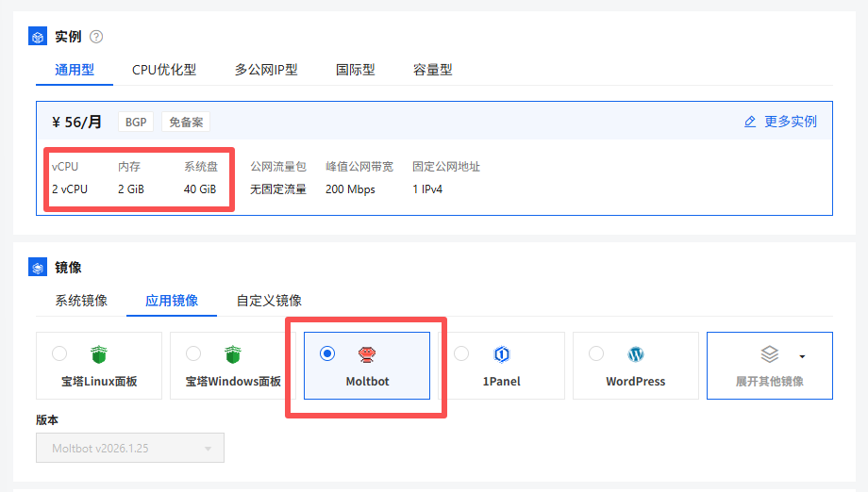
Task: Select the 1Panel radio button
Action: coord(461,353)
